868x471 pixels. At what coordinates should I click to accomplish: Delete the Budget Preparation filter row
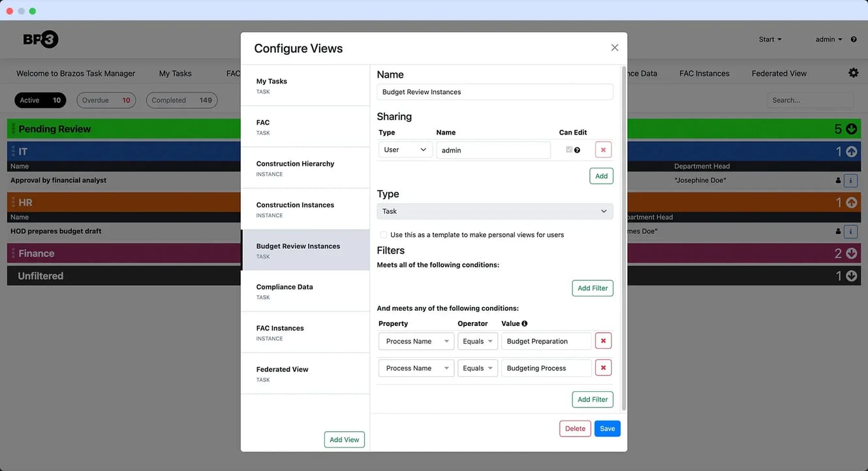(603, 341)
